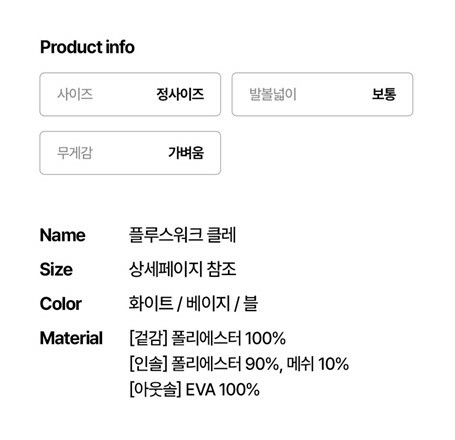Select 베이지 color option text
The image size is (455, 440).
click(x=208, y=304)
